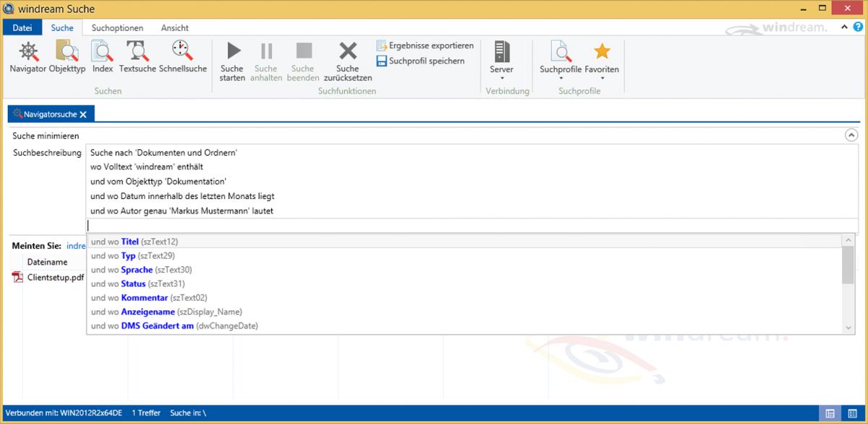Launch the Textsuche tool
The height and width of the screenshot is (424, 868).
[x=137, y=57]
